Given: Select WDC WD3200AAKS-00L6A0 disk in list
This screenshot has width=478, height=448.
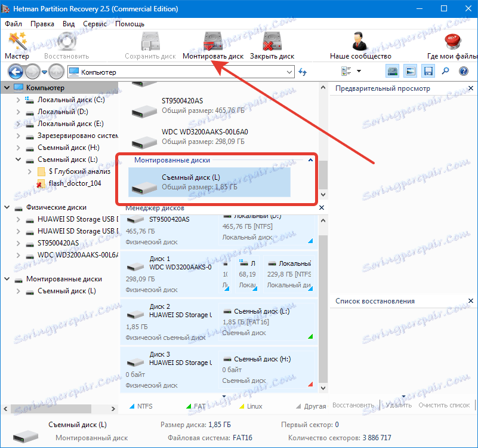Looking at the screenshot, I should 210,137.
